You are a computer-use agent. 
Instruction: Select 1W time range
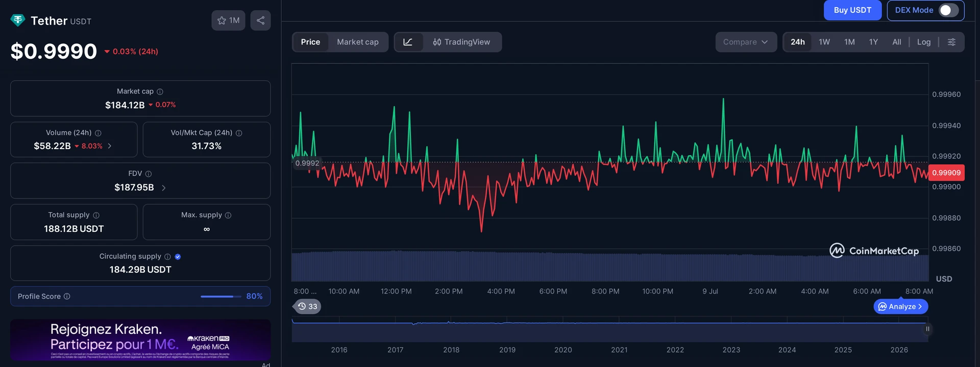(x=824, y=42)
